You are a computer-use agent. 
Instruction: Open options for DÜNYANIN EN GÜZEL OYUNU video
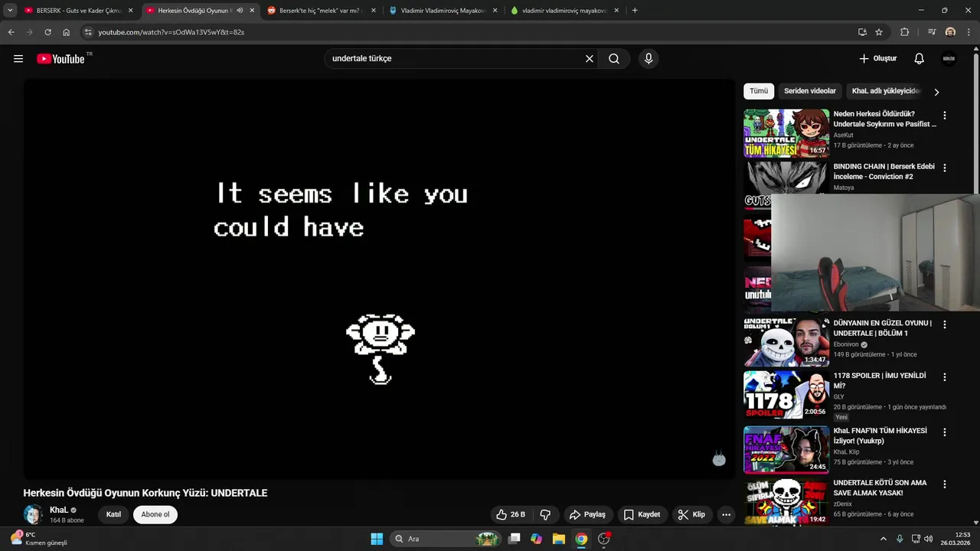coord(944,324)
